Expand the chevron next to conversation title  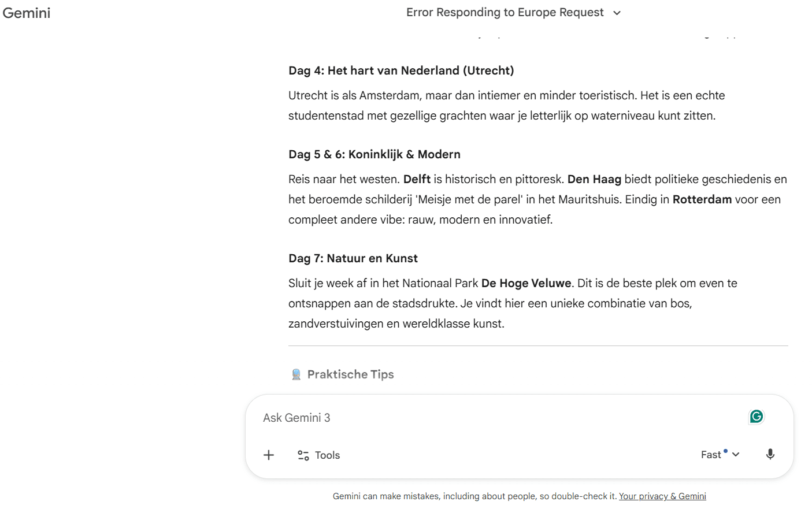pyautogui.click(x=617, y=13)
